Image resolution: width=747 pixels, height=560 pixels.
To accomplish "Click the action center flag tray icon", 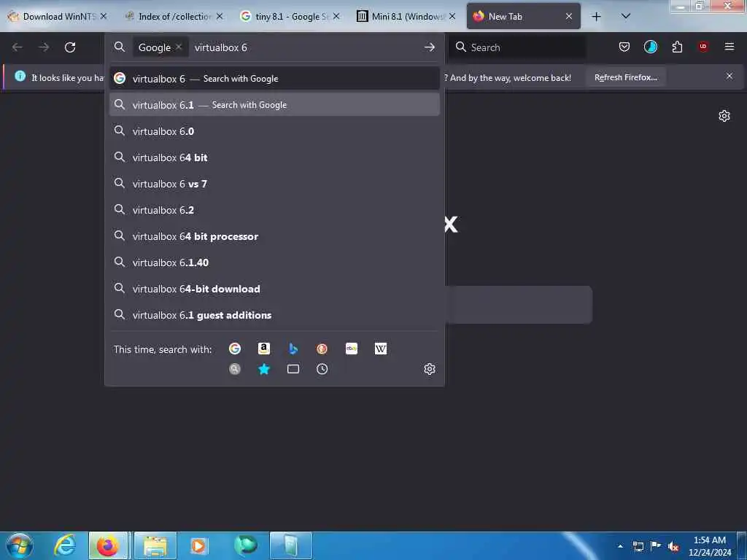I will (656, 545).
